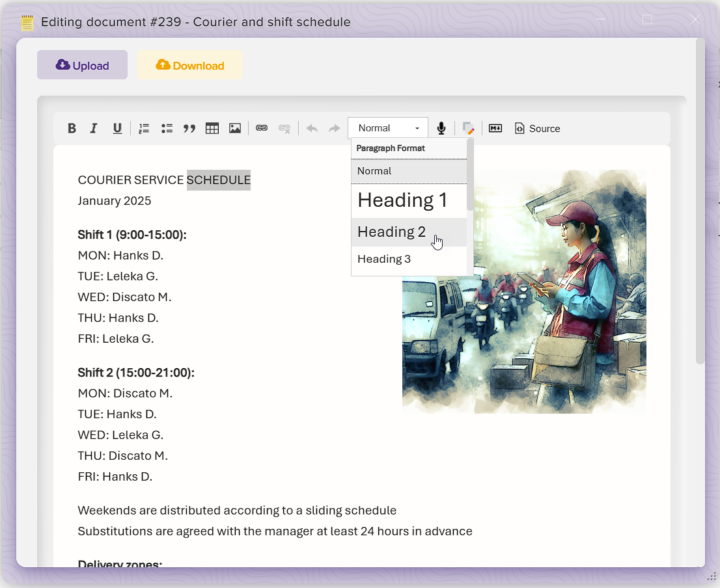Click the 'January 2025' line
Screen dimensions: 720x588
click(115, 201)
